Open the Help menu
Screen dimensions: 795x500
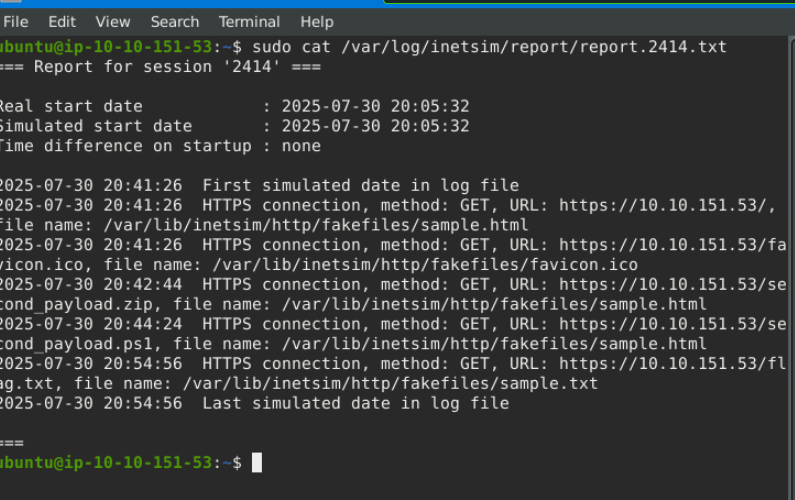pos(317,22)
